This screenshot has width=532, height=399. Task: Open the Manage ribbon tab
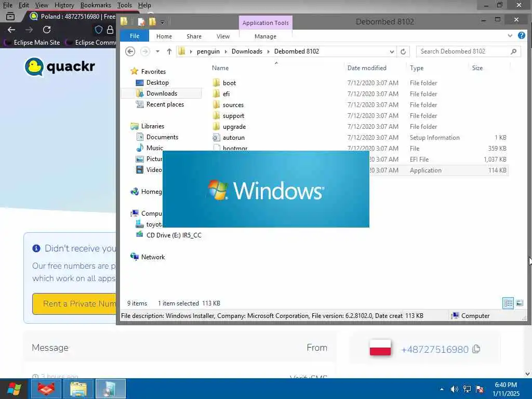coord(265,36)
